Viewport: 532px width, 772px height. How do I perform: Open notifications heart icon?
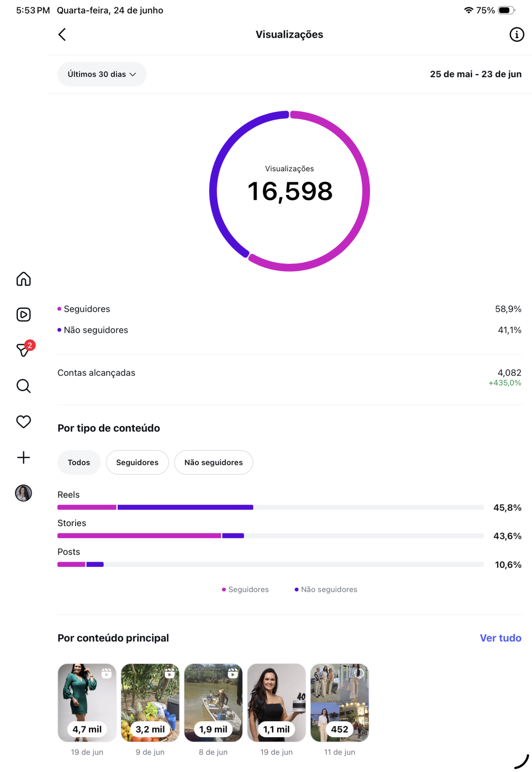click(24, 422)
